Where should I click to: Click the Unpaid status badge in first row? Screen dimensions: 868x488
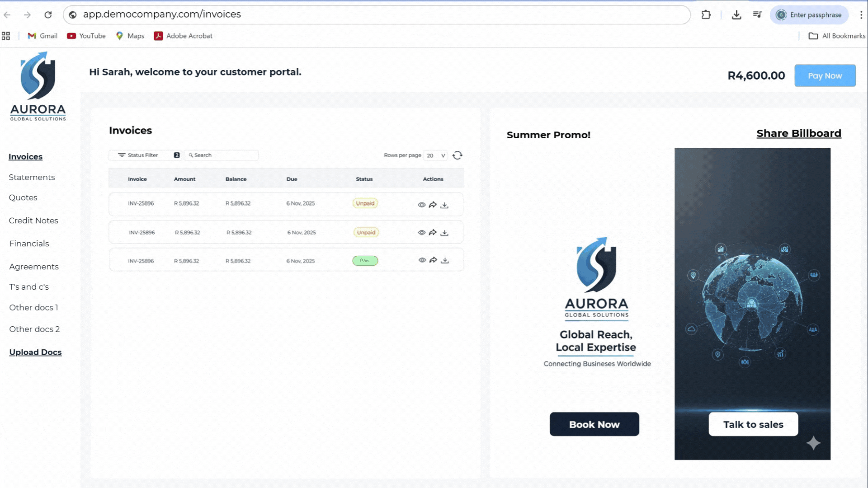pyautogui.click(x=365, y=203)
